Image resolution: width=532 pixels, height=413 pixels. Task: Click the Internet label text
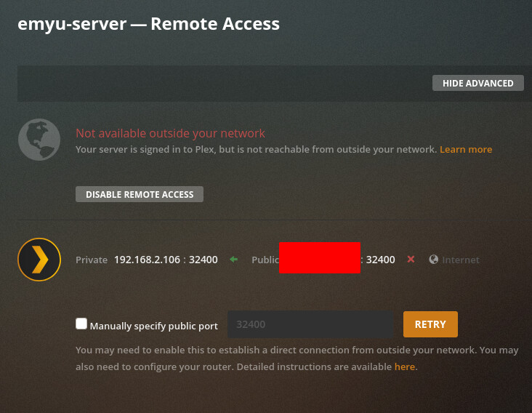tap(461, 260)
